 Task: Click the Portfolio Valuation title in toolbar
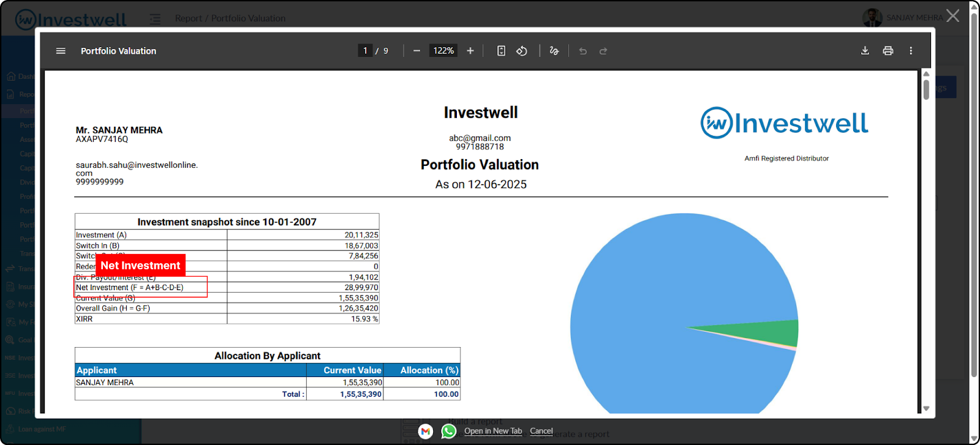(x=118, y=51)
